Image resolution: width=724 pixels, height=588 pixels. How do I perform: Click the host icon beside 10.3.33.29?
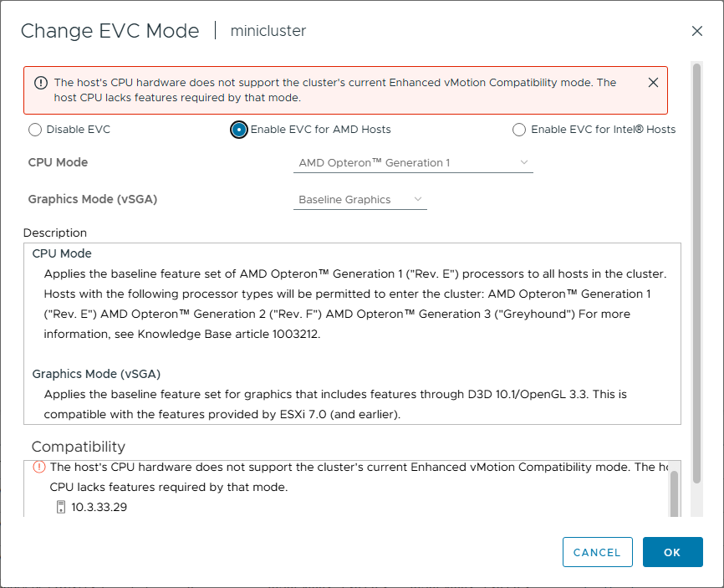coord(60,507)
